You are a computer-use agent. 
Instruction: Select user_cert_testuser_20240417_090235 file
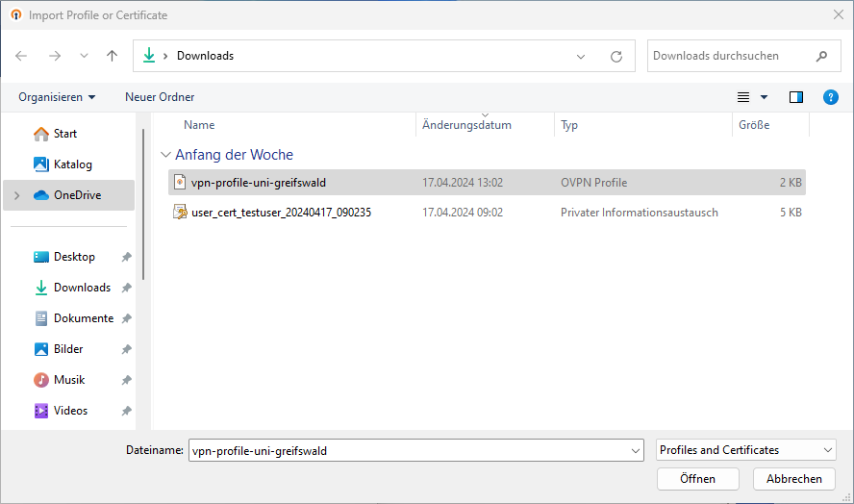point(281,213)
